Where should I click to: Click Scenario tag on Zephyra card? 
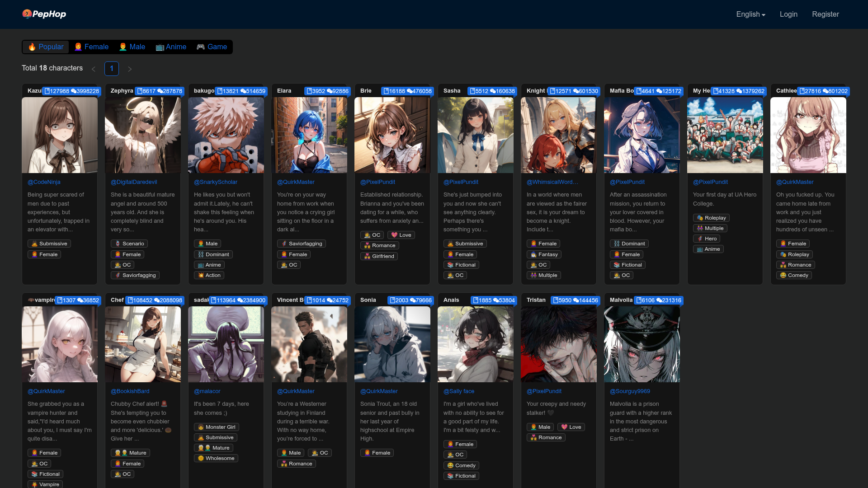coord(129,244)
